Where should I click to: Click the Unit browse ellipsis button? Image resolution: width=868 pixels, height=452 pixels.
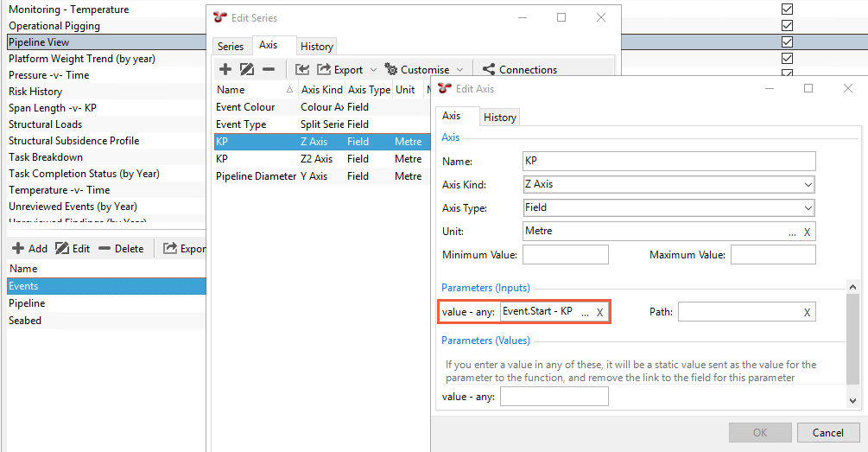(x=792, y=232)
